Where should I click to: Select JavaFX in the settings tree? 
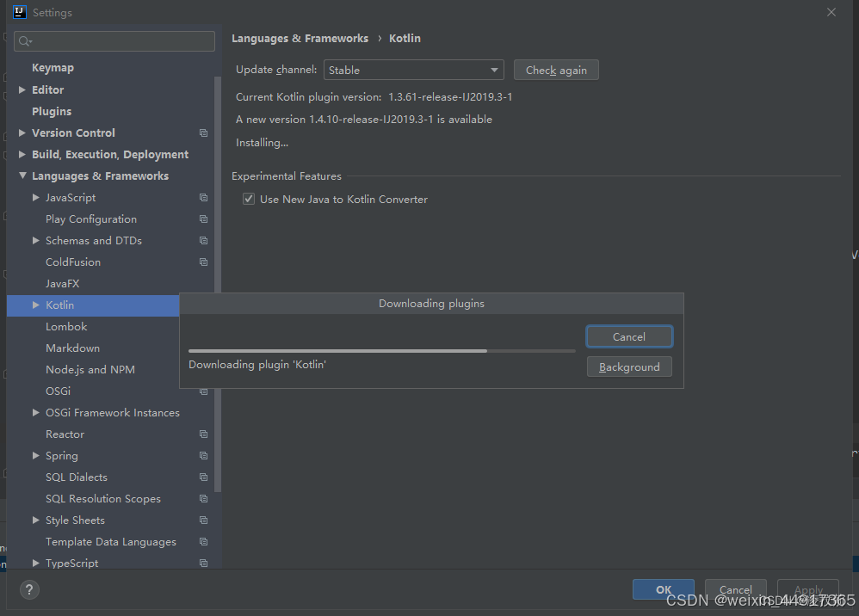coord(63,284)
